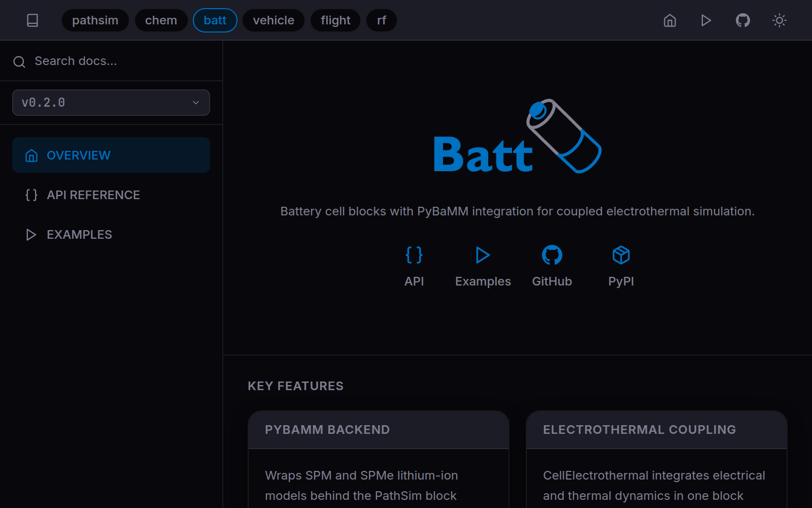Click the play icon beside Examples sidebar

[x=31, y=235]
